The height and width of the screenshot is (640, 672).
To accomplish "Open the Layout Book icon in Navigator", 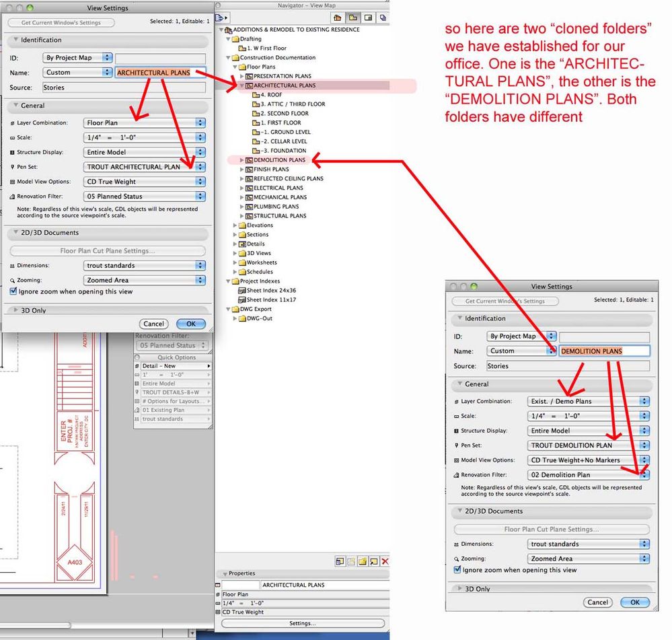I will point(368,17).
